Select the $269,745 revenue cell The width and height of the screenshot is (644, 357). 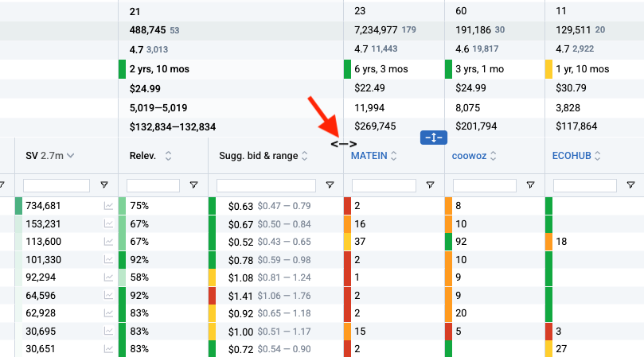pyautogui.click(x=375, y=126)
